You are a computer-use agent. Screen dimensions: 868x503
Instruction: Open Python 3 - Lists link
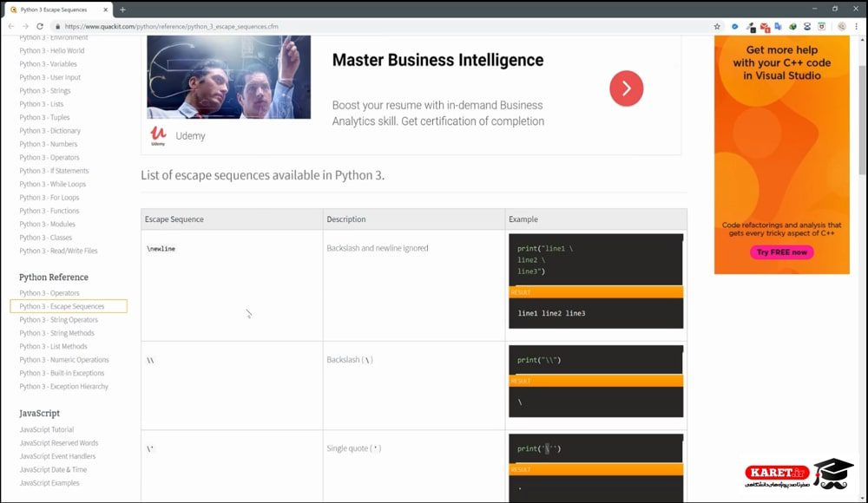pos(42,103)
